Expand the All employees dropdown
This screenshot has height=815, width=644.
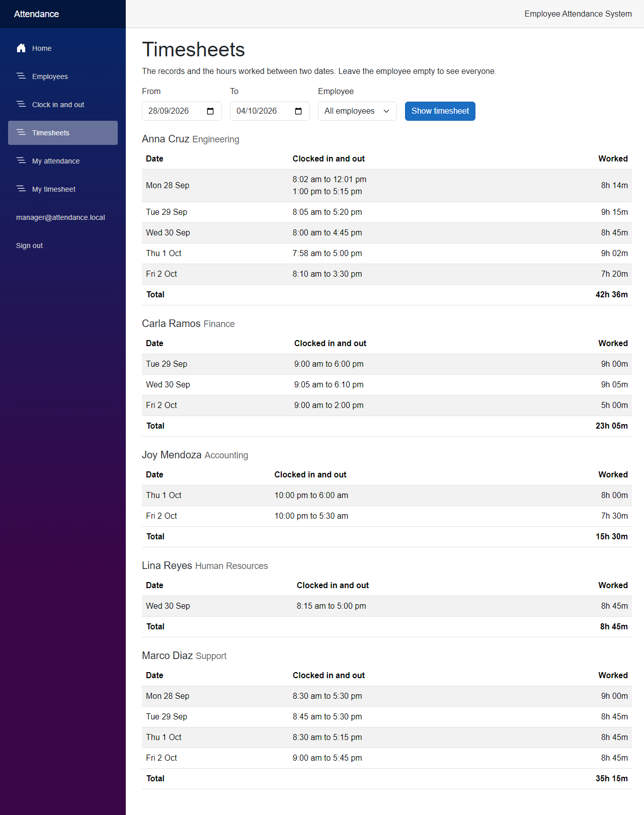tap(357, 111)
